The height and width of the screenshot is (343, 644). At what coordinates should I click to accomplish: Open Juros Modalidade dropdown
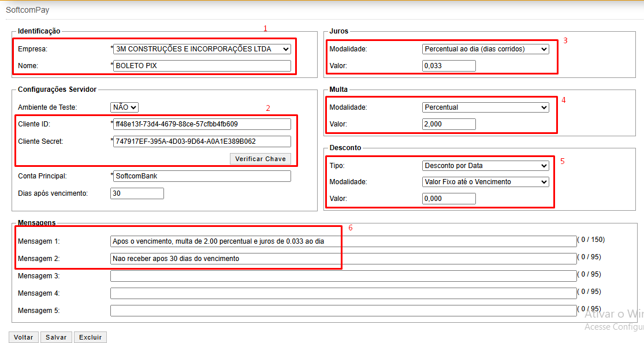click(x=485, y=49)
